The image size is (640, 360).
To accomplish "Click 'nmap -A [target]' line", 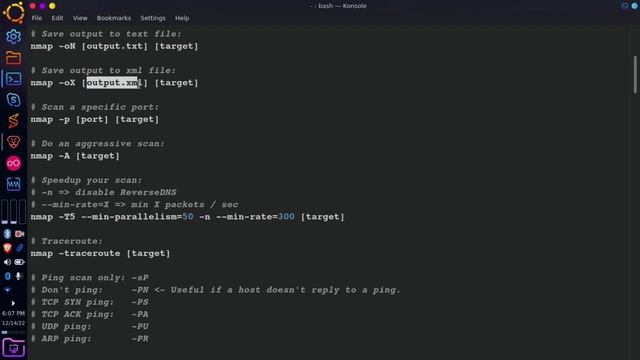I will (75, 156).
